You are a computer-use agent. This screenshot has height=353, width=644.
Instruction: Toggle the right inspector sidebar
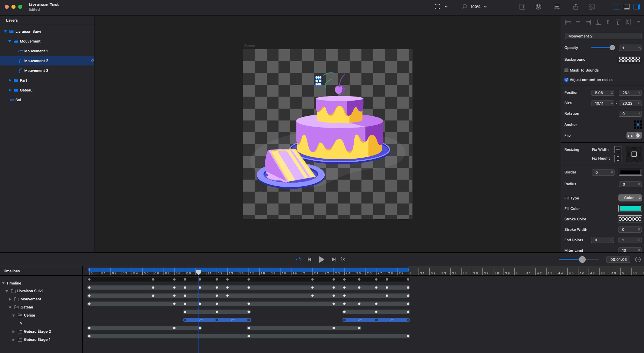(637, 7)
